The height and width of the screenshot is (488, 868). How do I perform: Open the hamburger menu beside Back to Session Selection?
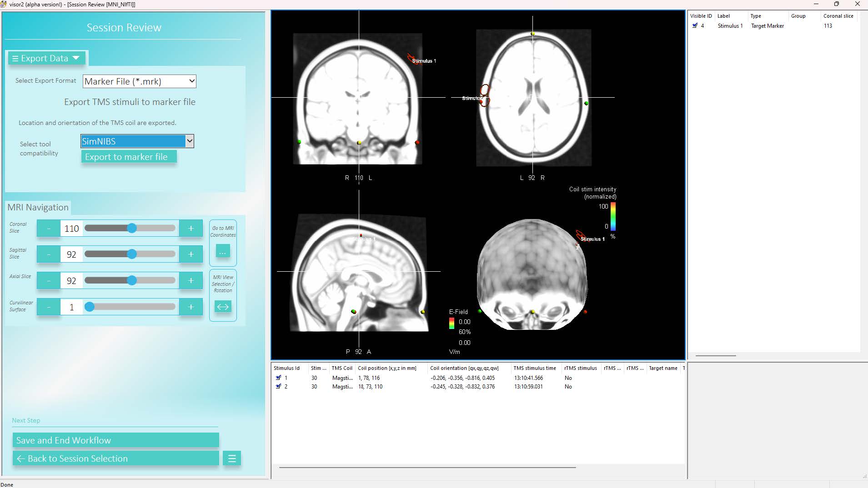(x=231, y=458)
